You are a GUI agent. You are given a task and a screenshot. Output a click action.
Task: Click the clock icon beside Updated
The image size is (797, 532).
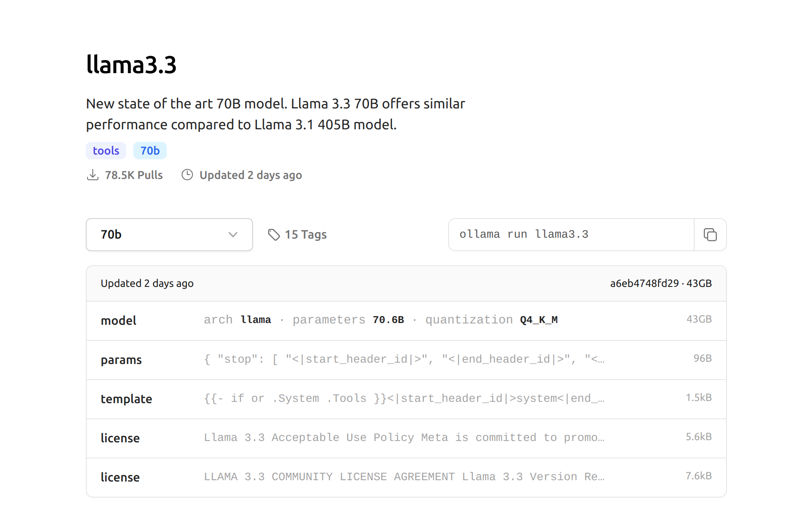(187, 175)
